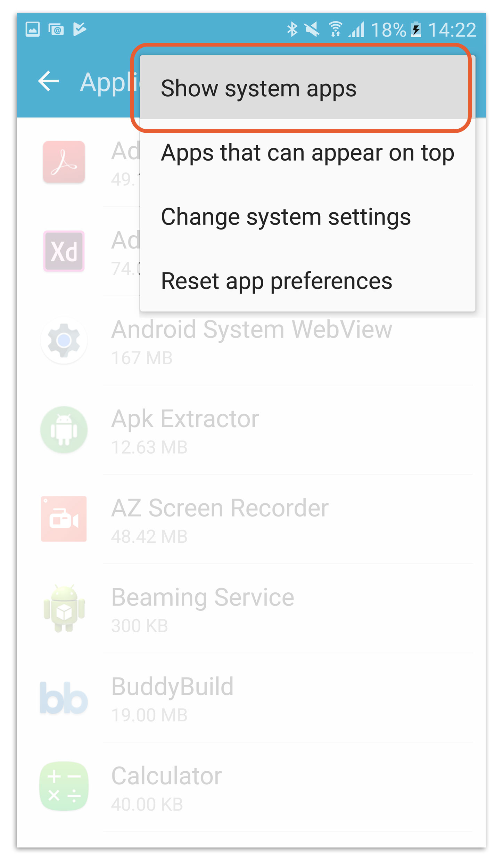The image size is (503, 868).
Task: Choose Reset app preferences
Action: [x=307, y=281]
